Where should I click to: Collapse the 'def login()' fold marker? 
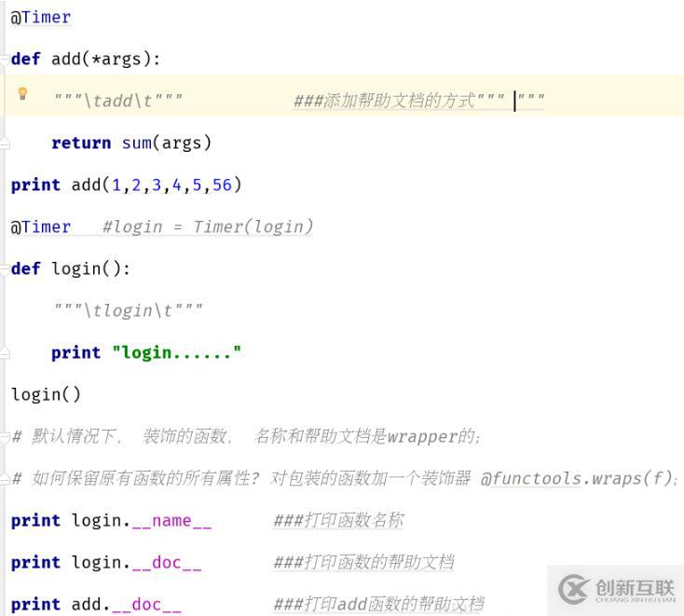[5, 269]
